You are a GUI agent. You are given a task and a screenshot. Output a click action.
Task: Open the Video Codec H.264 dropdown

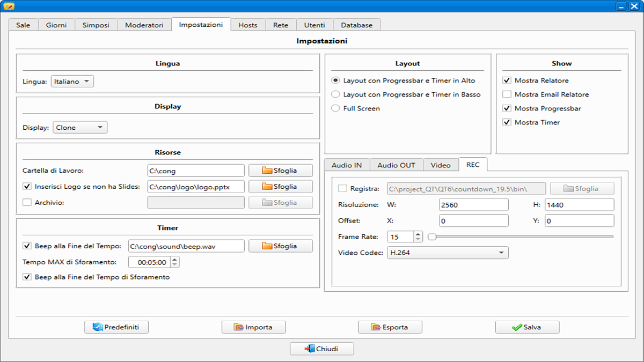click(x=448, y=253)
